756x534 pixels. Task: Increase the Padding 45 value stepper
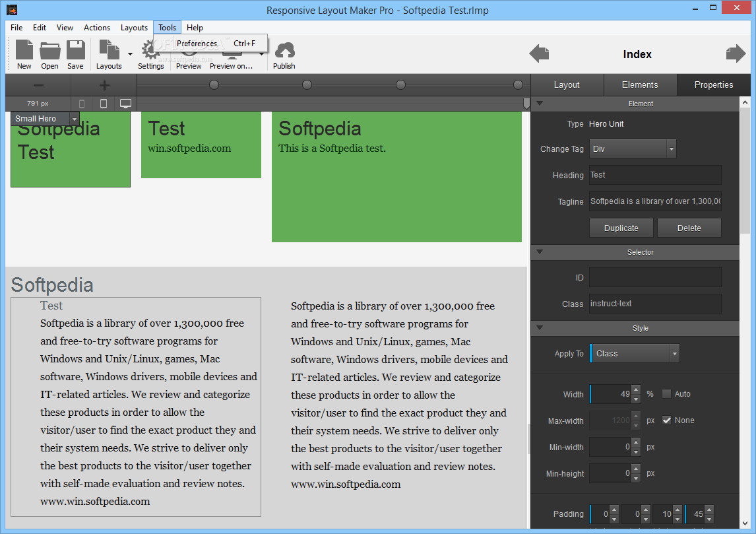click(x=709, y=510)
